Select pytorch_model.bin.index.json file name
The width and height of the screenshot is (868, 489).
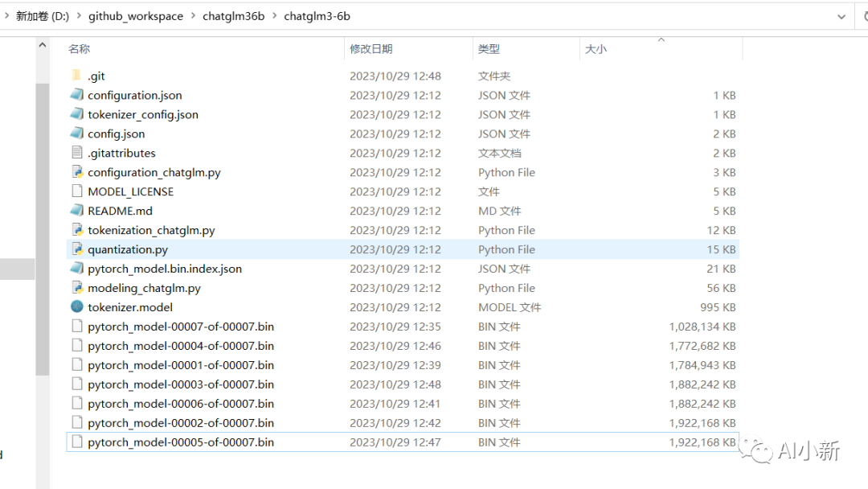point(165,269)
